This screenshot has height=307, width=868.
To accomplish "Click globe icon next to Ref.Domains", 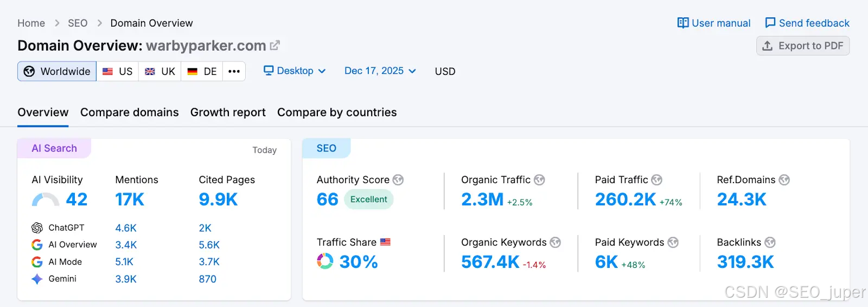I will [784, 180].
